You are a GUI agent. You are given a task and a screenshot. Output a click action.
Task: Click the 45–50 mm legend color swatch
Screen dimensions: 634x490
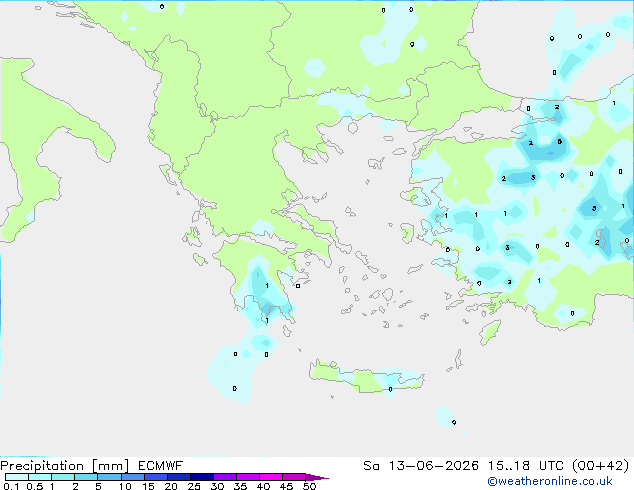(x=294, y=477)
